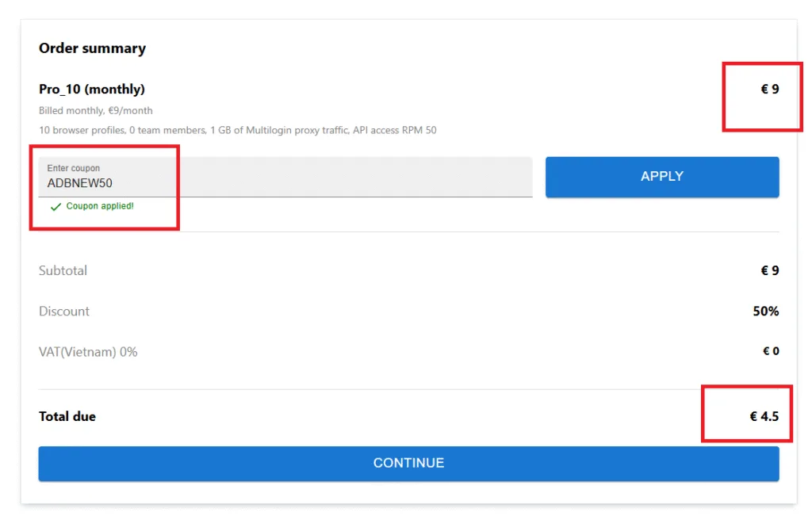Image resolution: width=812 pixels, height=524 pixels.
Task: Click the 'Coupon applied!' confirmation message
Action: [x=100, y=206]
